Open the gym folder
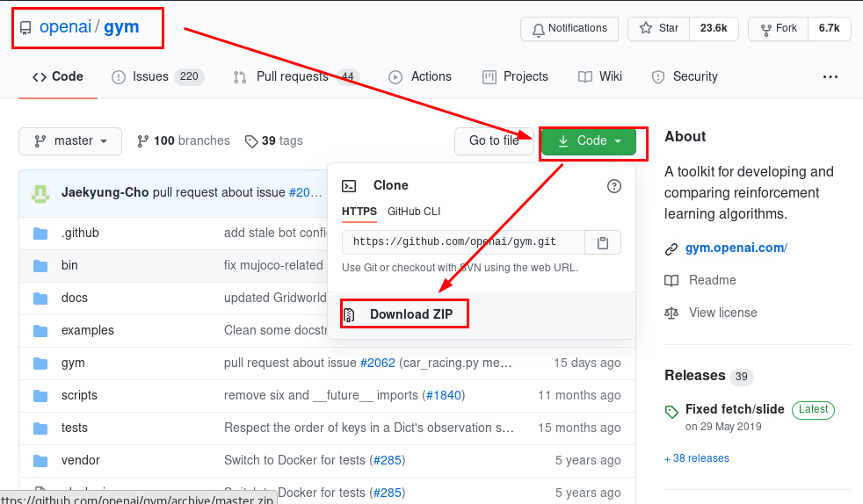 pos(73,364)
